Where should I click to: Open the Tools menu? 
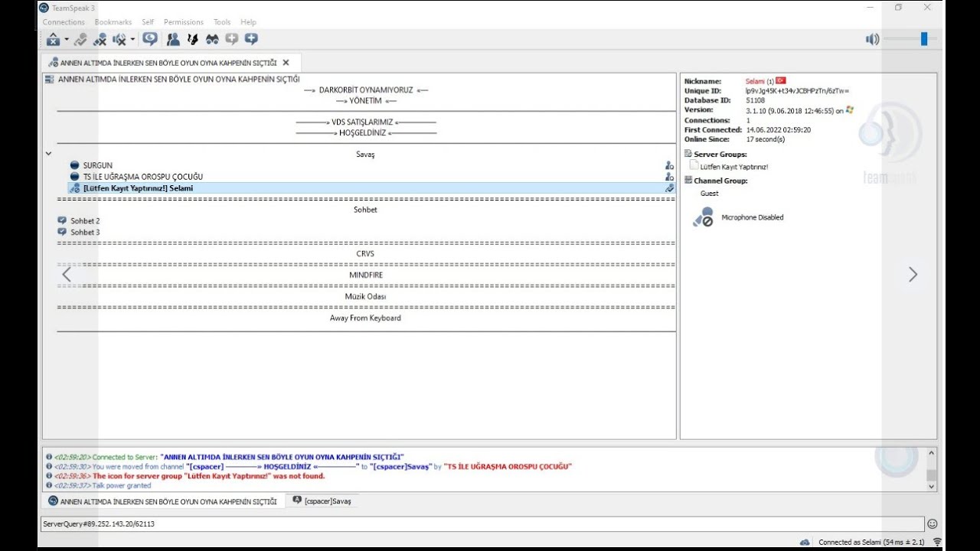222,22
